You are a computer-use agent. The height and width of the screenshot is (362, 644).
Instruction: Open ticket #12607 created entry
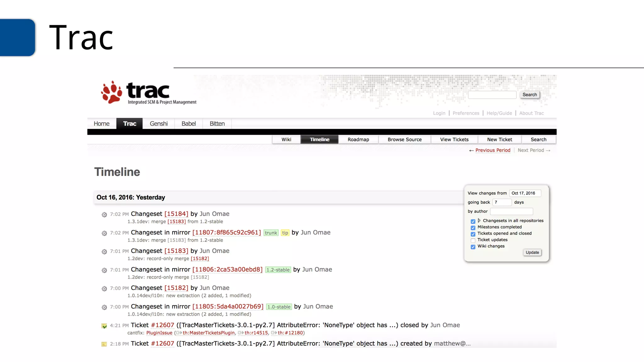point(163,343)
